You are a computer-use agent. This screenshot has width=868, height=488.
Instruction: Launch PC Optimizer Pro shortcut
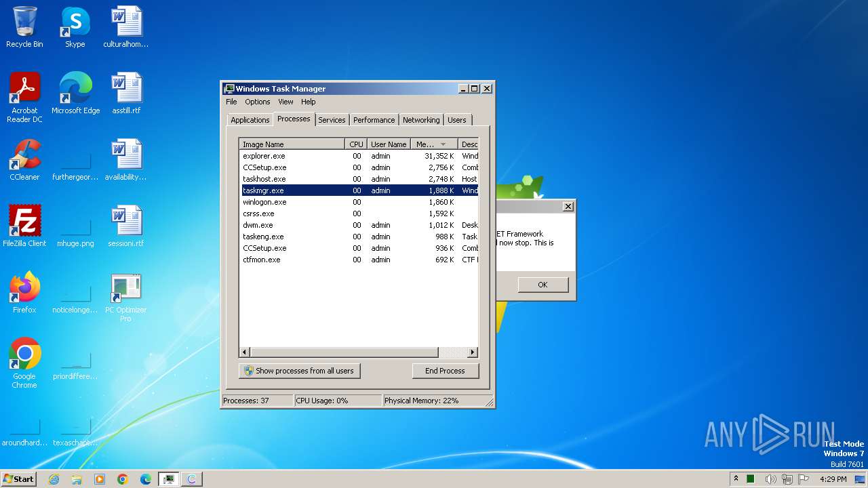(126, 296)
